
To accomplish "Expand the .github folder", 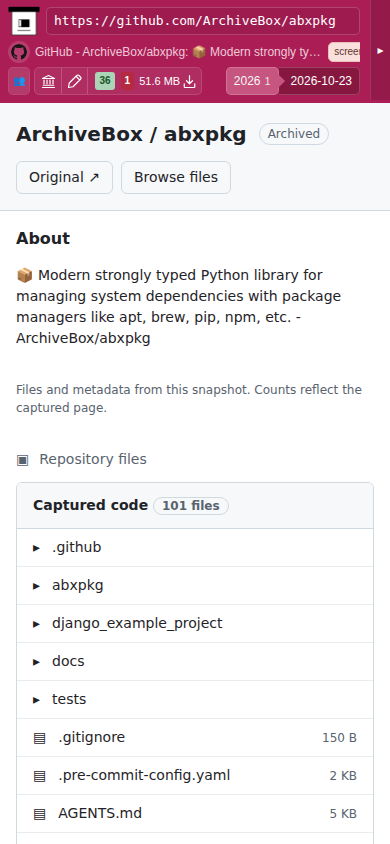I will click(x=37, y=548).
